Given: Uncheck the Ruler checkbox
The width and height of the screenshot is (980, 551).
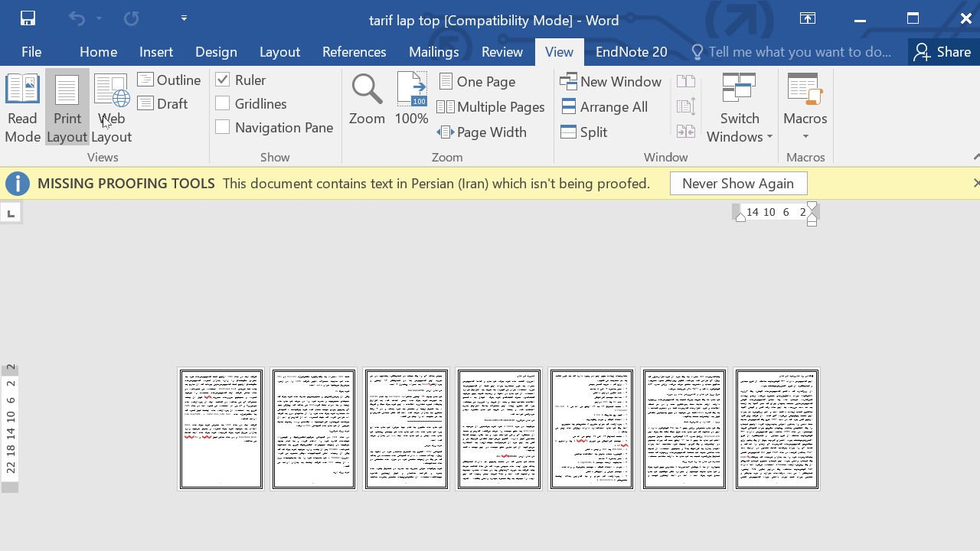Looking at the screenshot, I should (x=223, y=80).
